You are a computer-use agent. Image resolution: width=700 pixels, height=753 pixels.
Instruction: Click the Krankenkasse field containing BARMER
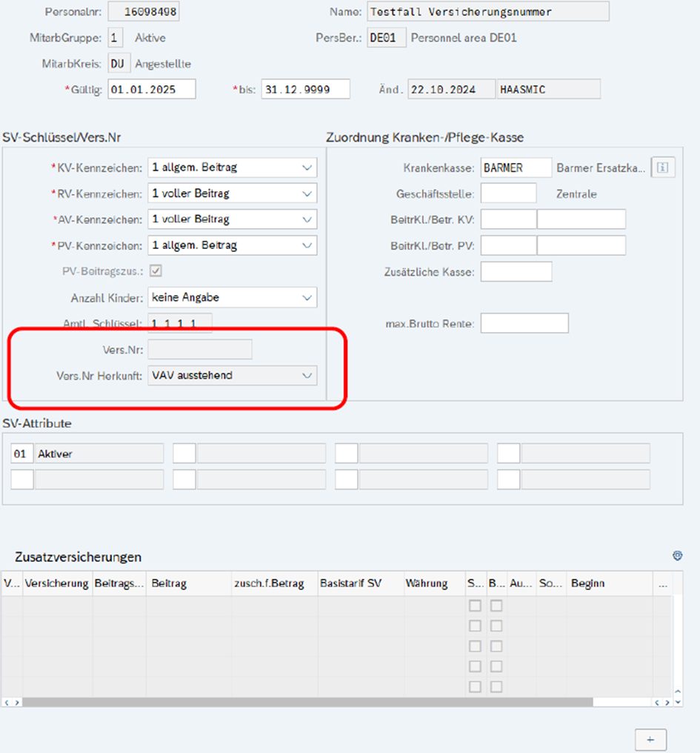[516, 168]
